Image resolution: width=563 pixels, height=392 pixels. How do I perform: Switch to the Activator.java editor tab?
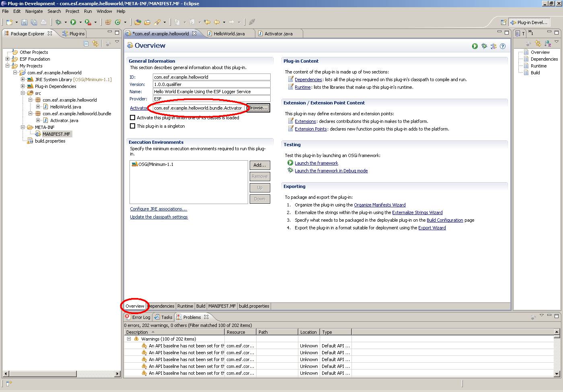coord(278,34)
